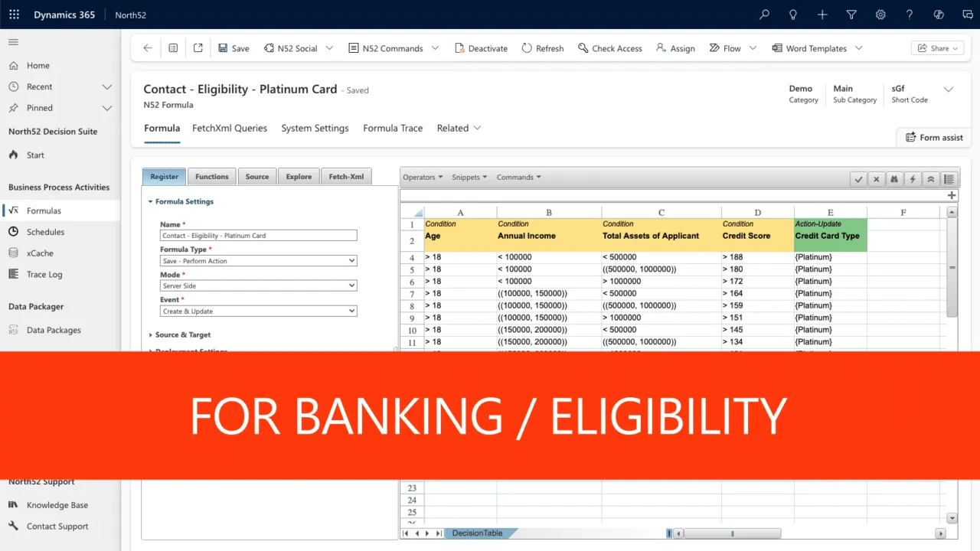Click the Share button

coord(938,48)
